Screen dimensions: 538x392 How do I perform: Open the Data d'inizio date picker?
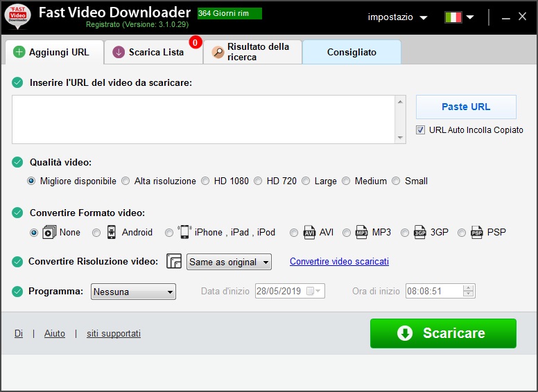pos(290,291)
